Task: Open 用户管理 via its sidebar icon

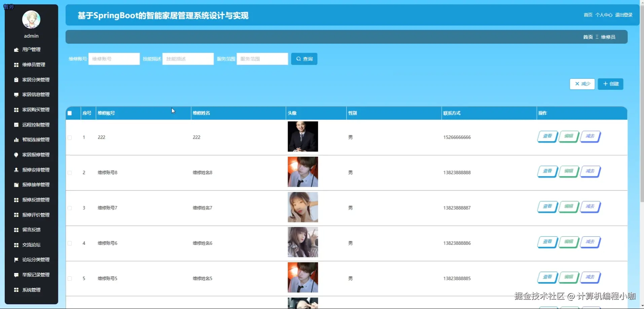Action: [x=16, y=50]
